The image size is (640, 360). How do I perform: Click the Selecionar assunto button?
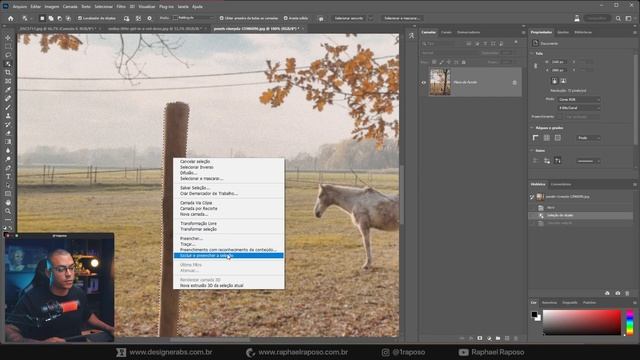click(x=349, y=18)
